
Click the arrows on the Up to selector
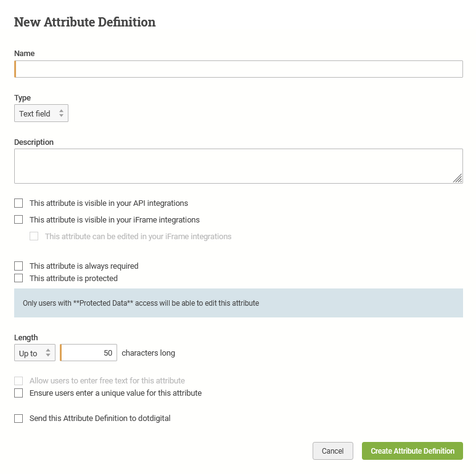click(48, 353)
